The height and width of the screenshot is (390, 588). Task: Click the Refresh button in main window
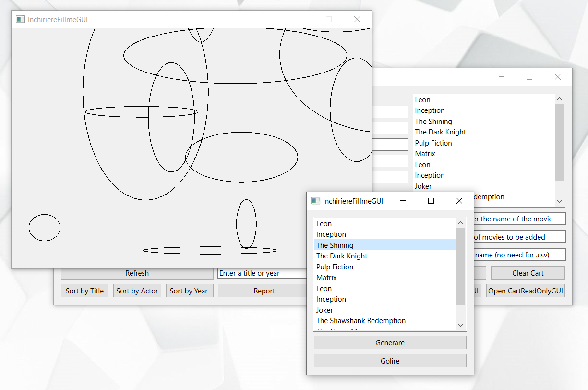tap(137, 273)
